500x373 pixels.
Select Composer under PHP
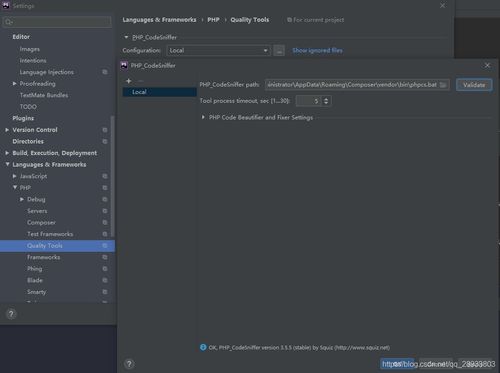tap(41, 222)
